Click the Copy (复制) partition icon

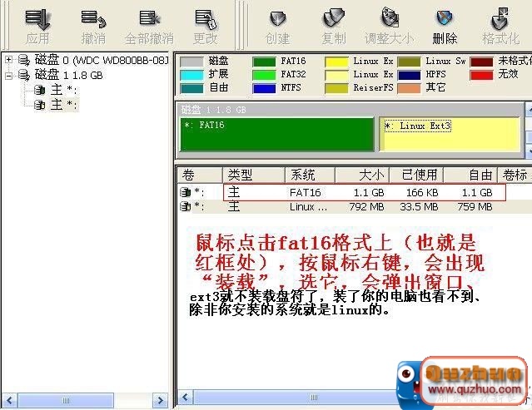pyautogui.click(x=334, y=18)
